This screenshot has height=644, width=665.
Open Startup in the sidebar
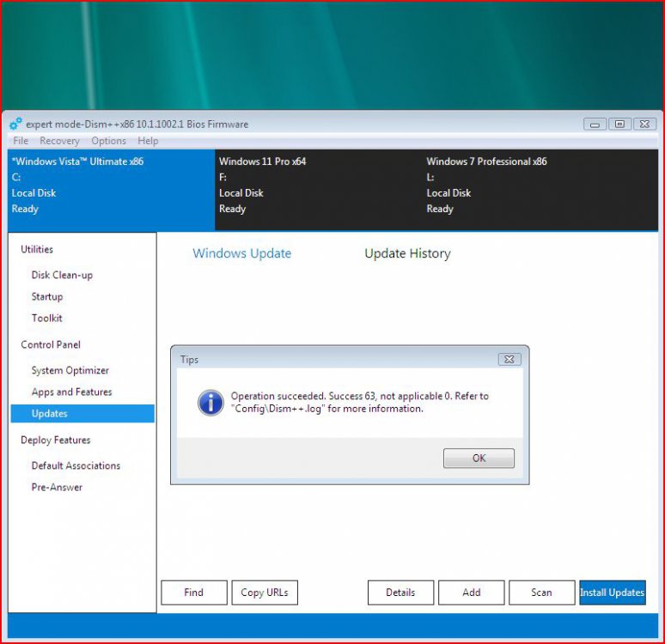pos(47,297)
